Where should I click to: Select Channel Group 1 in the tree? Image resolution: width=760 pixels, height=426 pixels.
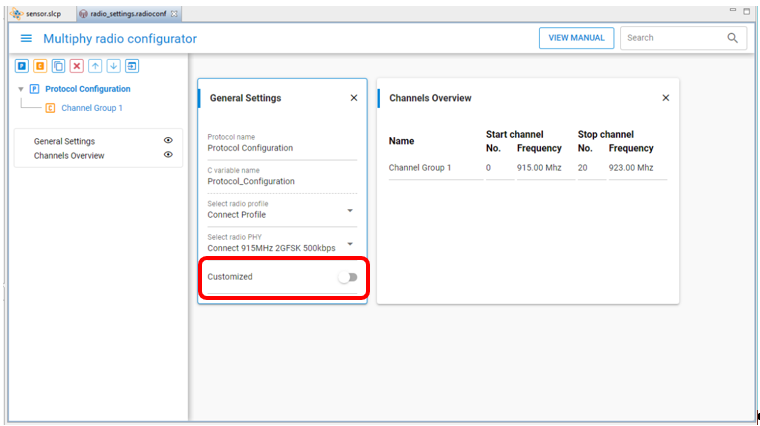click(x=91, y=108)
